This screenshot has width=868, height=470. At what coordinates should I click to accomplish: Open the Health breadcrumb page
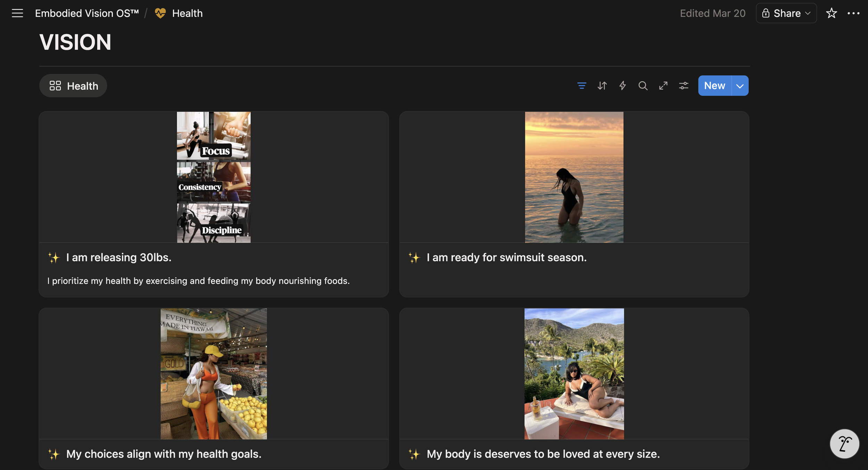click(x=187, y=13)
